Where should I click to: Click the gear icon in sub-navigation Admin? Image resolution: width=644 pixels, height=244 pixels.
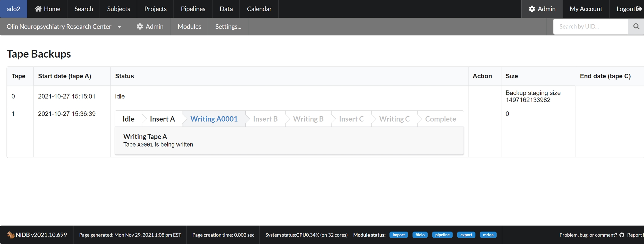140,27
